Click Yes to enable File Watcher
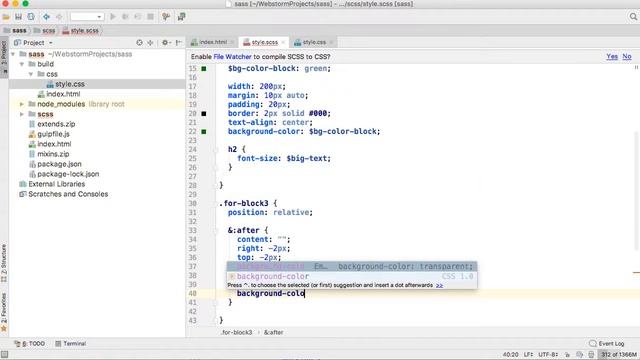The width and height of the screenshot is (640, 360). [612, 57]
